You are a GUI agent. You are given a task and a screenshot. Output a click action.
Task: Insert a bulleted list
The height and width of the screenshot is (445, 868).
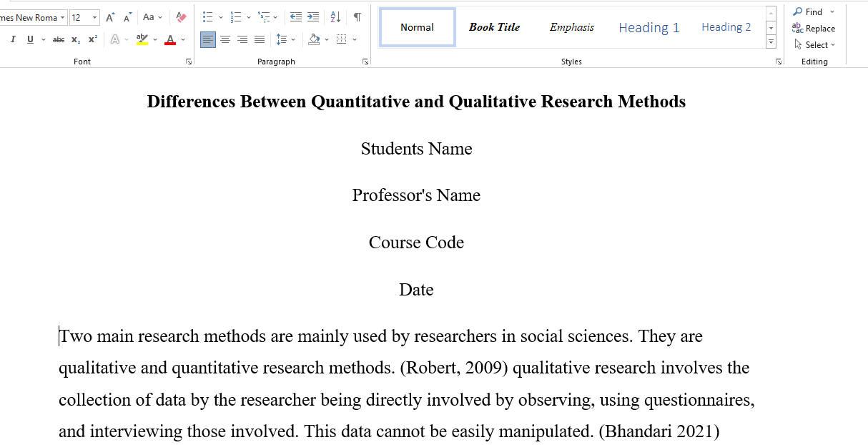tap(208, 17)
